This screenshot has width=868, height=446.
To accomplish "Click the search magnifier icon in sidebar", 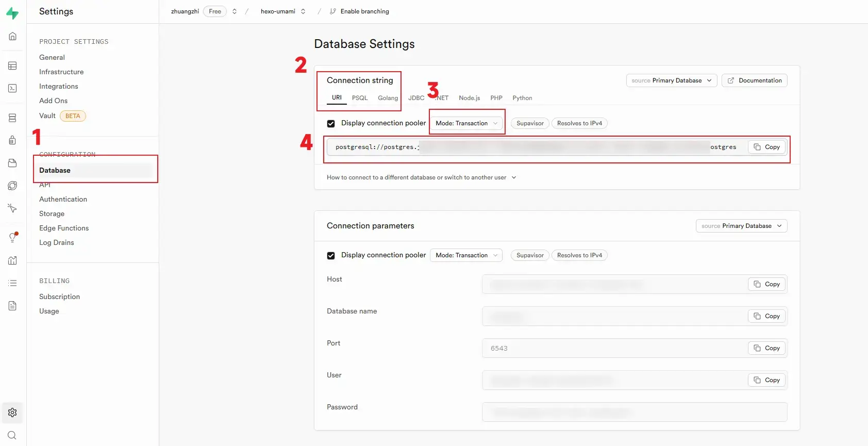I will pyautogui.click(x=12, y=435).
